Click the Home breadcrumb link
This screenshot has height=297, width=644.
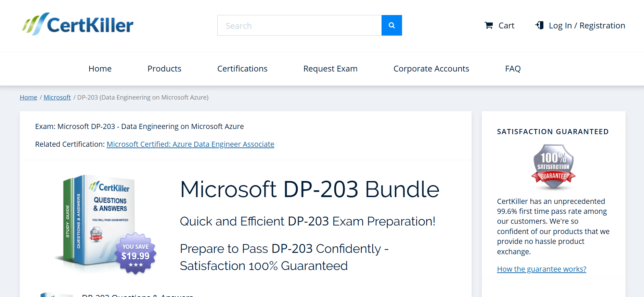28,98
